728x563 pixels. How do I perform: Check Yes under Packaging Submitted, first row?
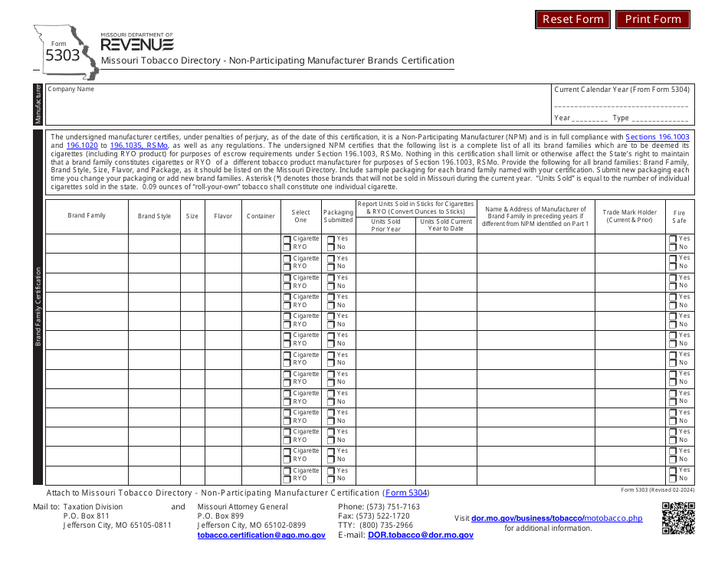330,238
